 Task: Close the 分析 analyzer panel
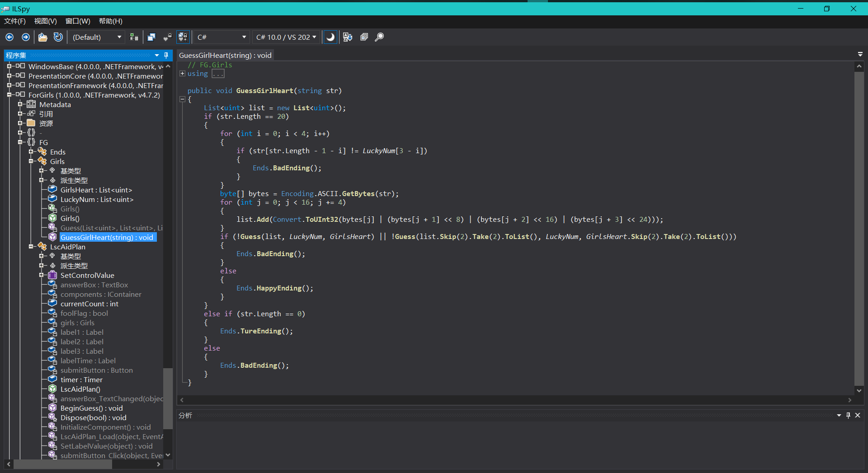(858, 415)
